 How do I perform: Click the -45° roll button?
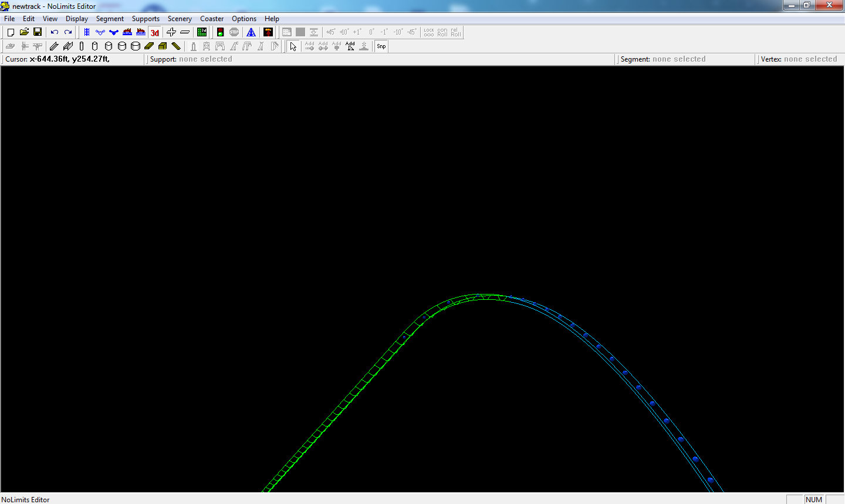pyautogui.click(x=411, y=32)
